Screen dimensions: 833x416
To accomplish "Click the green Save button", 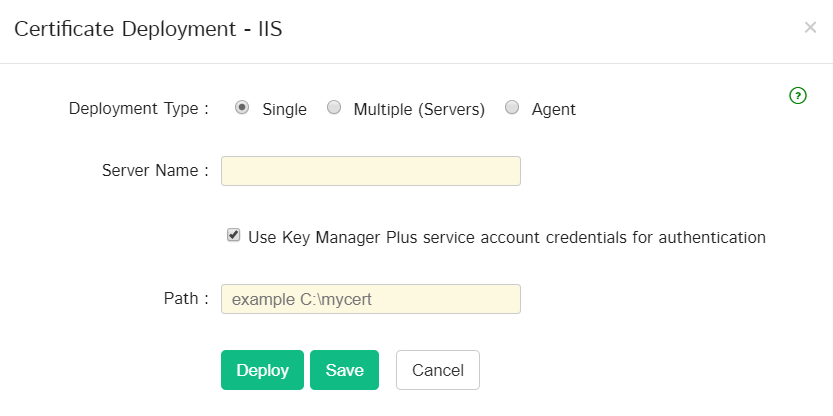I will (x=344, y=370).
